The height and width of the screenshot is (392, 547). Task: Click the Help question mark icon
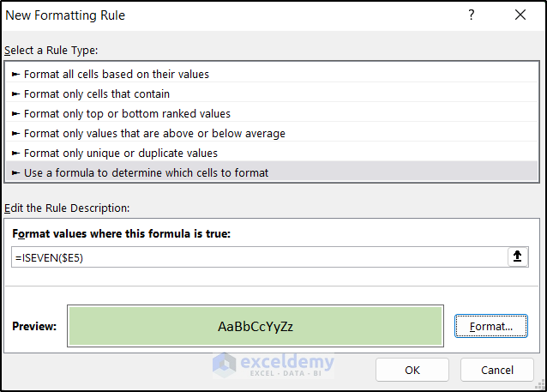(472, 15)
